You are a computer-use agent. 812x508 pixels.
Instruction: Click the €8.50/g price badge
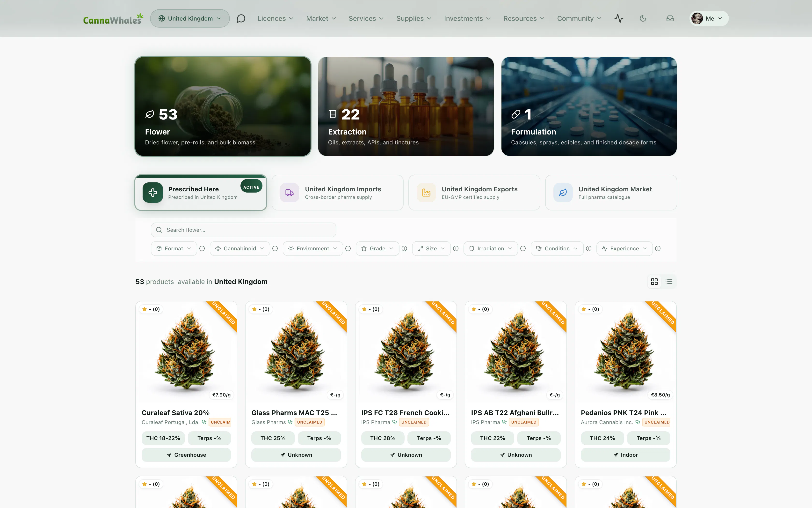click(660, 395)
